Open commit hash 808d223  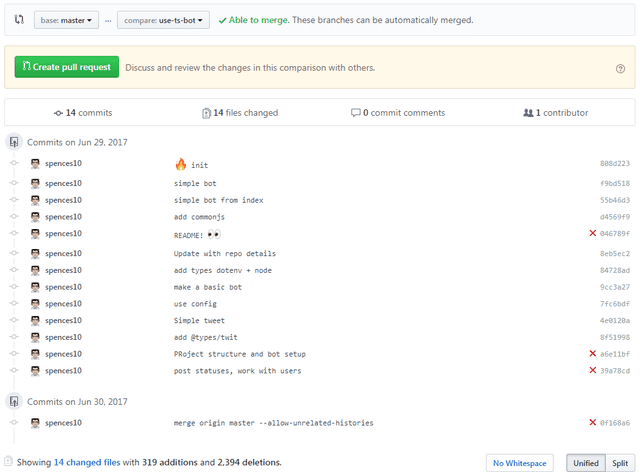pos(615,164)
